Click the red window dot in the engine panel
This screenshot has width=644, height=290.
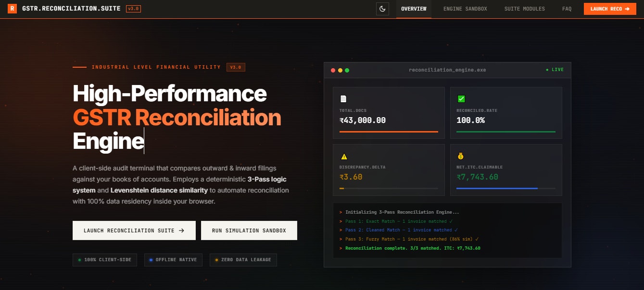[333, 70]
